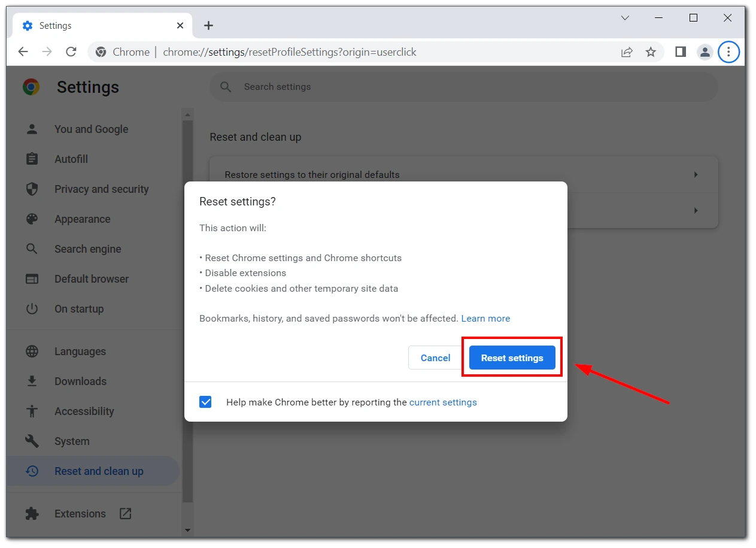Viewport: 756px width, 548px height.
Task: Open Appearance settings section
Action: point(82,219)
